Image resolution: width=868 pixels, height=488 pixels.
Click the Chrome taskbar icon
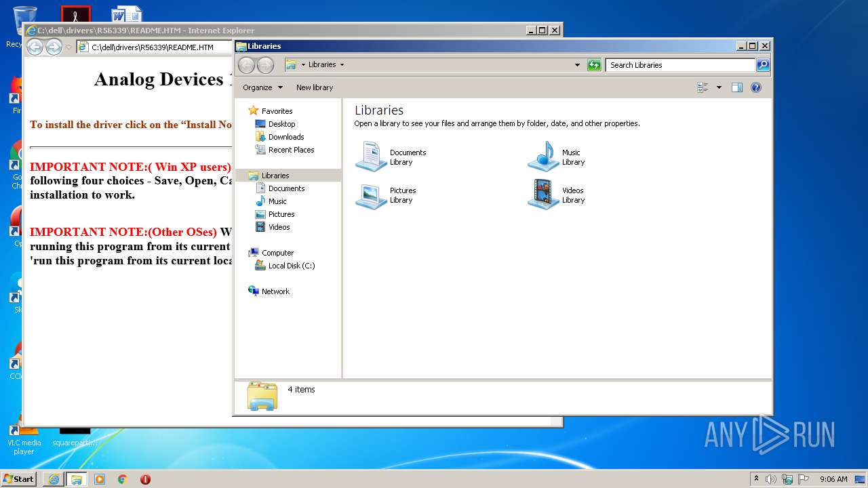point(122,479)
